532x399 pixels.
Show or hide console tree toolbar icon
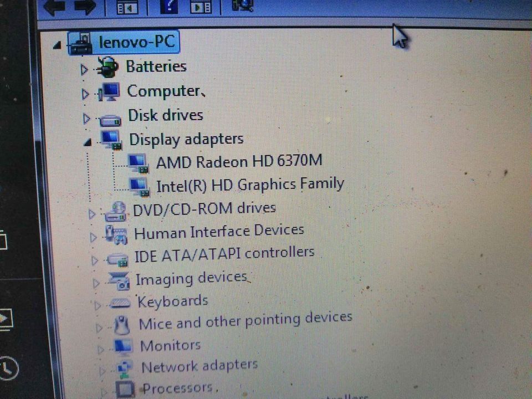click(x=127, y=7)
